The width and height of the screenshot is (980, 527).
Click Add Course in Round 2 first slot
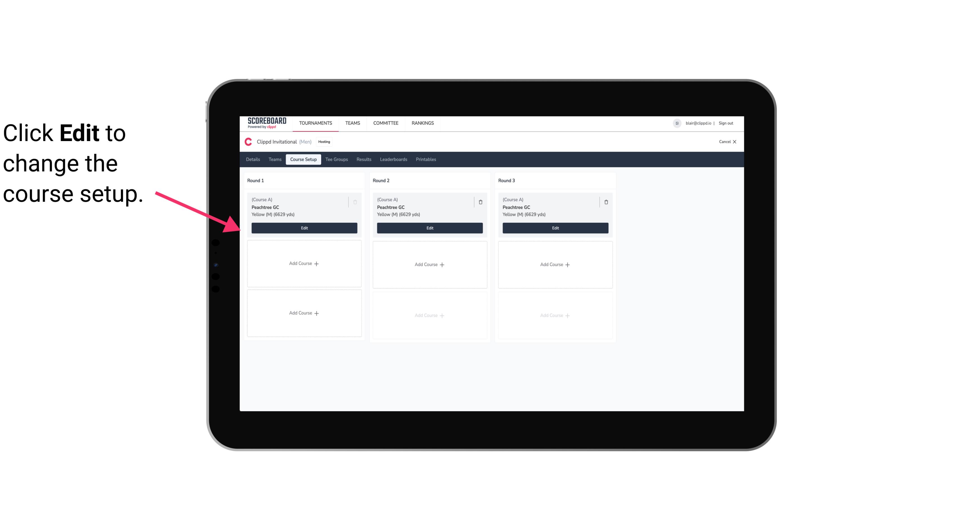coord(429,264)
